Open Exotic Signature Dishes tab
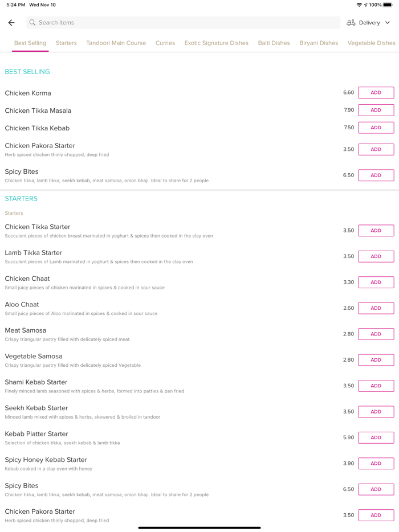This screenshot has width=399, height=532. [216, 43]
